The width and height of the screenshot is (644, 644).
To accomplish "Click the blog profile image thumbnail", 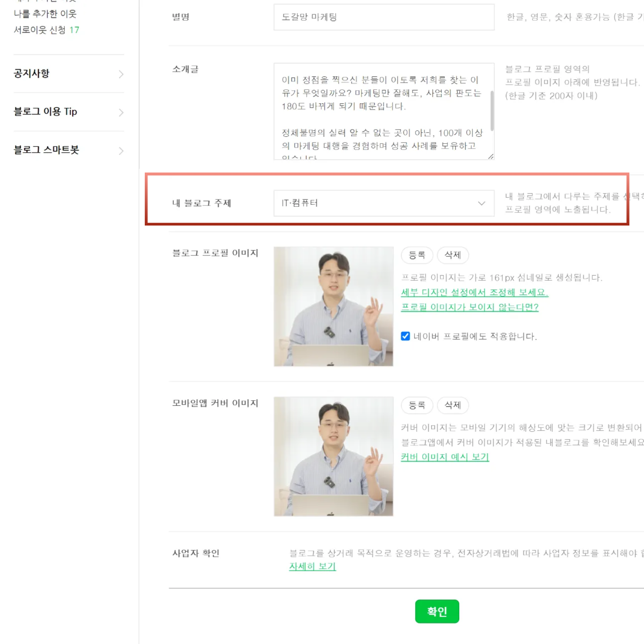I will (x=334, y=307).
